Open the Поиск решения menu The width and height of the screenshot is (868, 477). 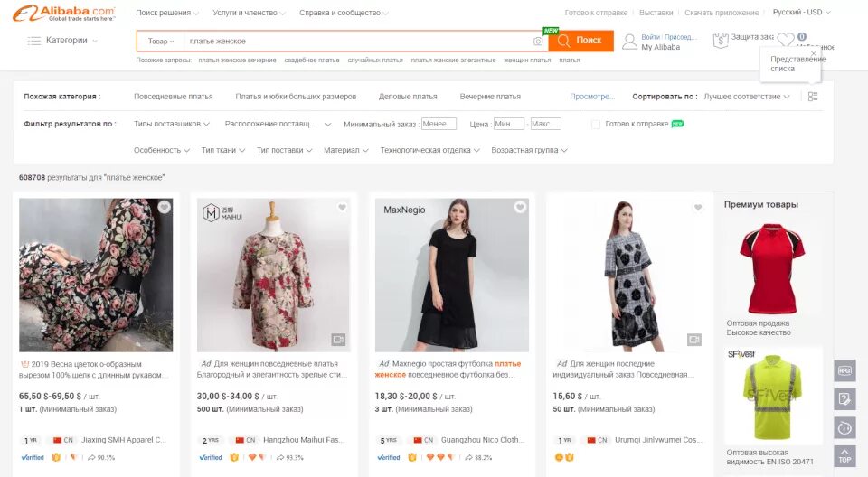point(167,13)
